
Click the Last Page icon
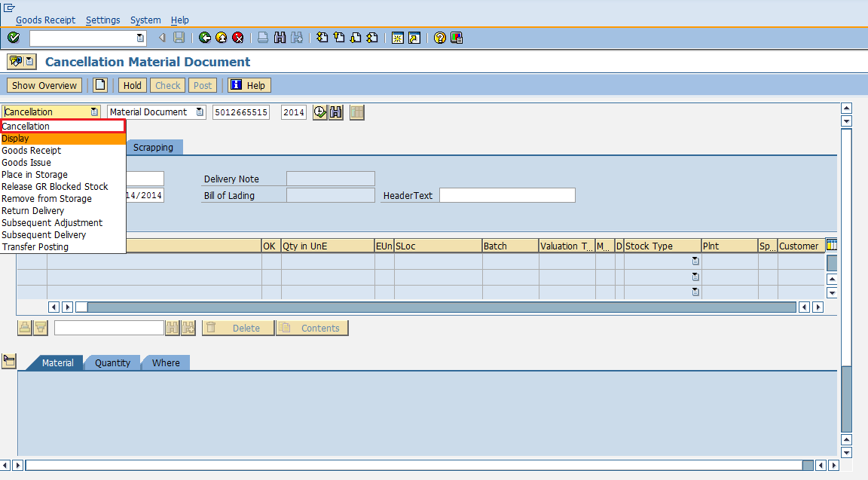coord(372,38)
